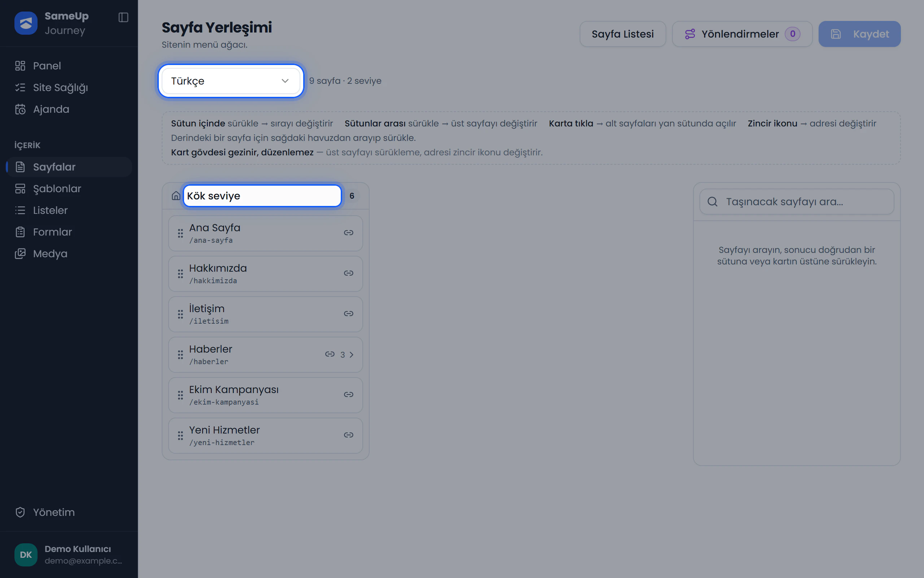Click the /ana-sayfa address text
Viewport: 924px width, 578px height.
click(211, 241)
